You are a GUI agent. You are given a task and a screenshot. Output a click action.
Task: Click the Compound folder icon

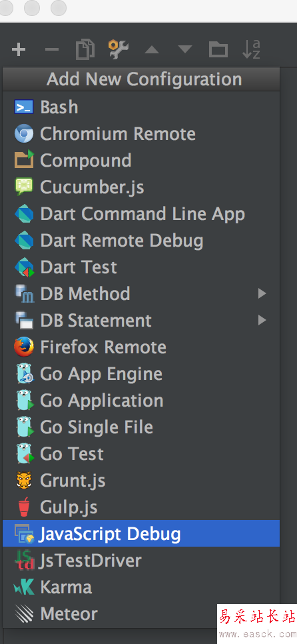pyautogui.click(x=24, y=160)
